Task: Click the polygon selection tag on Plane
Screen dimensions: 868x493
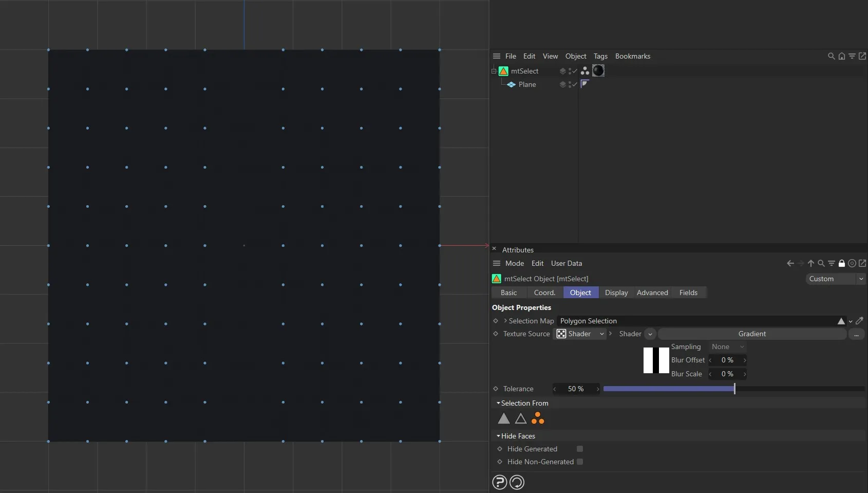Action: click(x=585, y=84)
